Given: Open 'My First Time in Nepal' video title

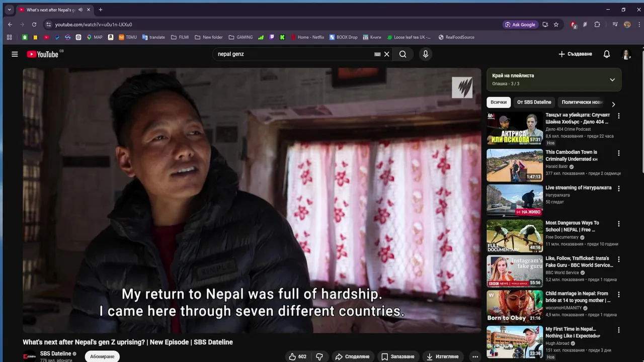Looking at the screenshot, I should pos(573,332).
